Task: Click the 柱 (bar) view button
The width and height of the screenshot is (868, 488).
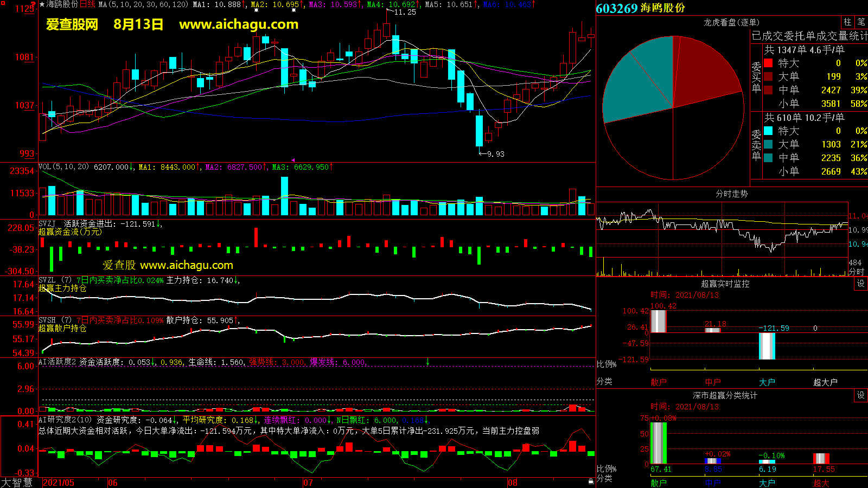Action: 847,22
